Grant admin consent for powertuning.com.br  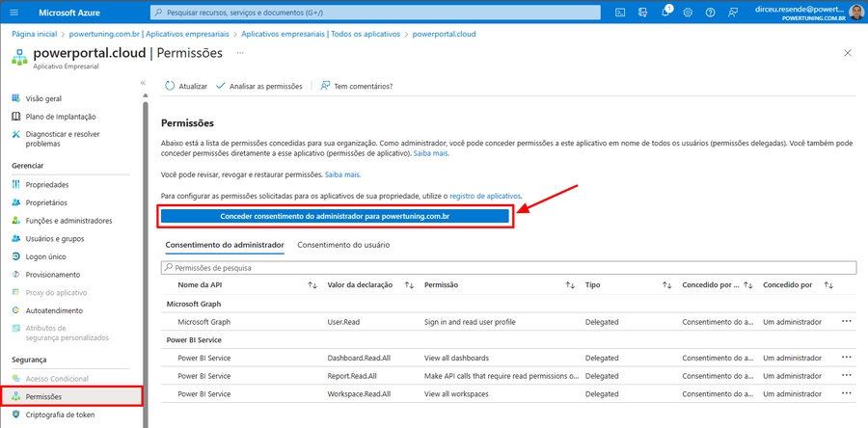[335, 217]
